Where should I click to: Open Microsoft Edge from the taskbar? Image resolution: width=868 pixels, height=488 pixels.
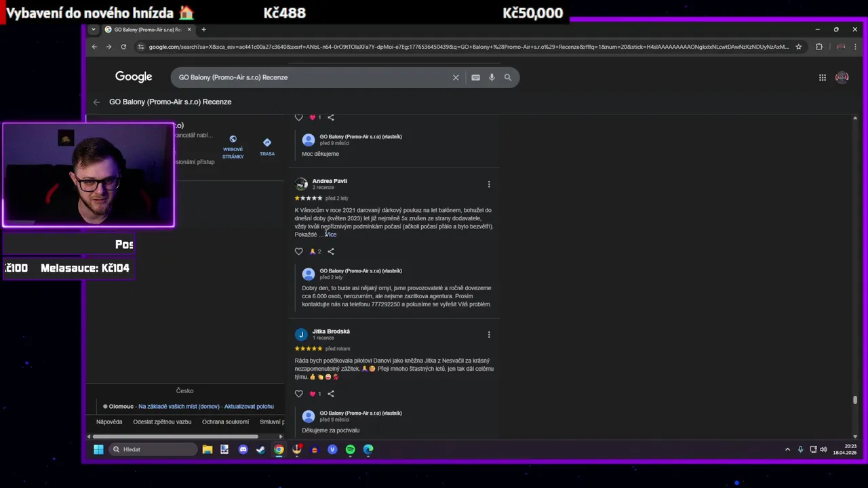(x=368, y=449)
